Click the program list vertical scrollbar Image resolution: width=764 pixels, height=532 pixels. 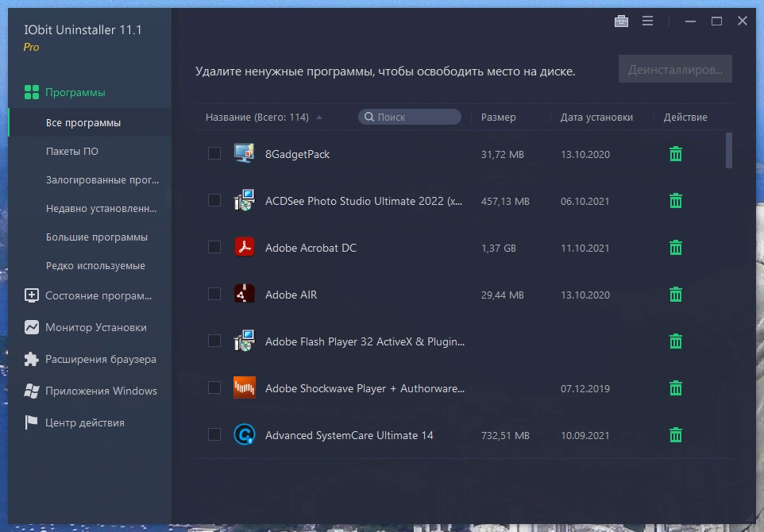[x=728, y=151]
